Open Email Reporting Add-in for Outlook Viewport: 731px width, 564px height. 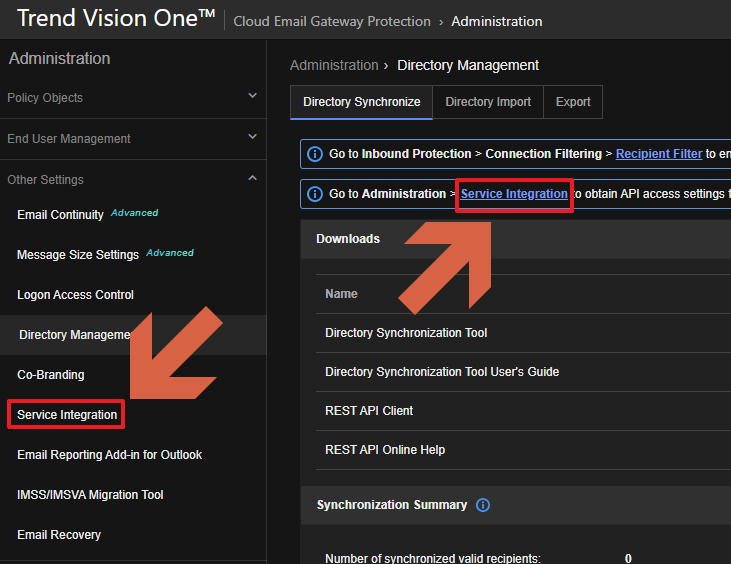109,455
